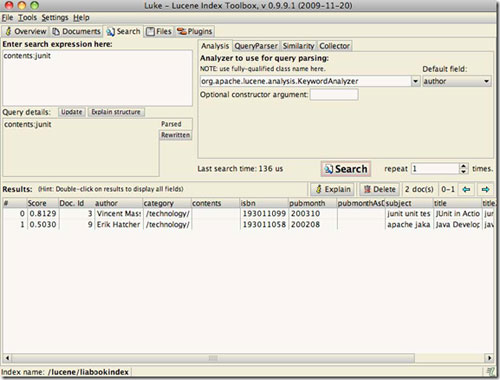Open the Similarity sub-tab
The image size is (500, 380).
coord(298,46)
